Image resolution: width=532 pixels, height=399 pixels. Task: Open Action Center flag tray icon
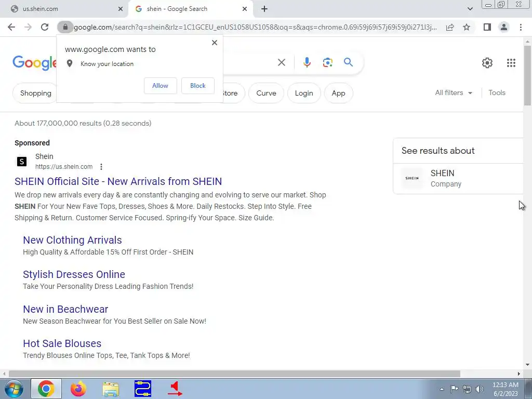454,389
